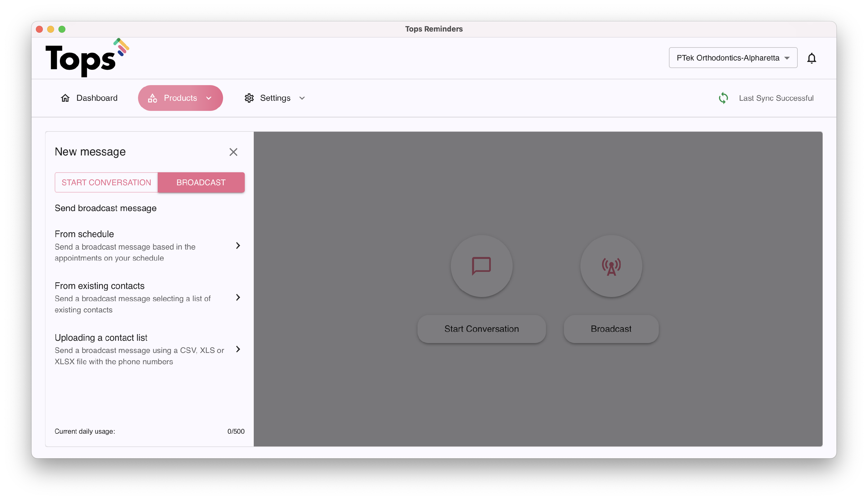This screenshot has height=500, width=868.
Task: Close the New message panel
Action: click(233, 152)
